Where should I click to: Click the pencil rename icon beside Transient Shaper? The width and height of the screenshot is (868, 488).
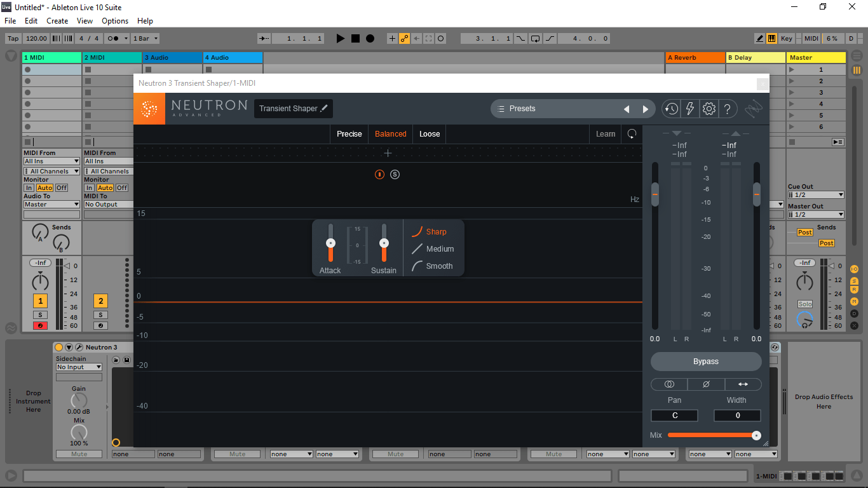[324, 109]
